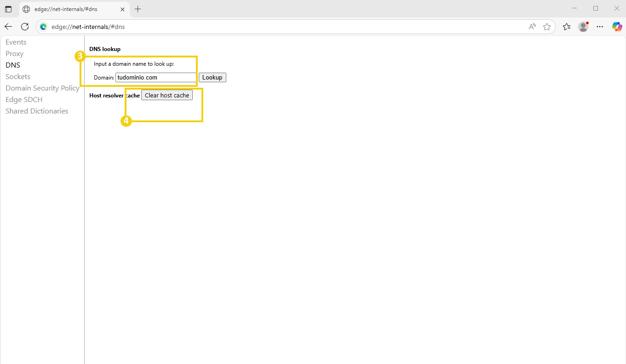626x364 pixels.
Task: Click the tab actions icon top-left
Action: pyautogui.click(x=8, y=9)
